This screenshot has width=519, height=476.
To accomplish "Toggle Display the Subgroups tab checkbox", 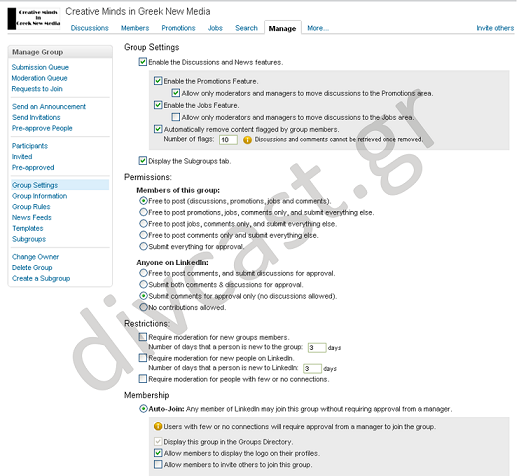I will click(x=143, y=161).
